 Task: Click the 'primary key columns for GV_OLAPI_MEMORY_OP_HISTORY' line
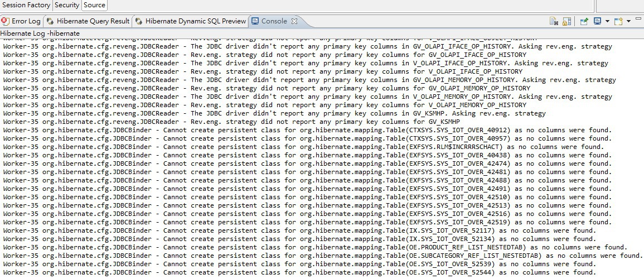pyautogui.click(x=267, y=88)
